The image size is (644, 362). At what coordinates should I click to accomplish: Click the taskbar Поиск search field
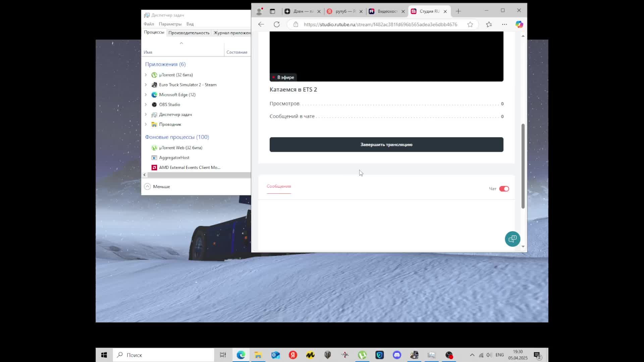click(x=164, y=355)
